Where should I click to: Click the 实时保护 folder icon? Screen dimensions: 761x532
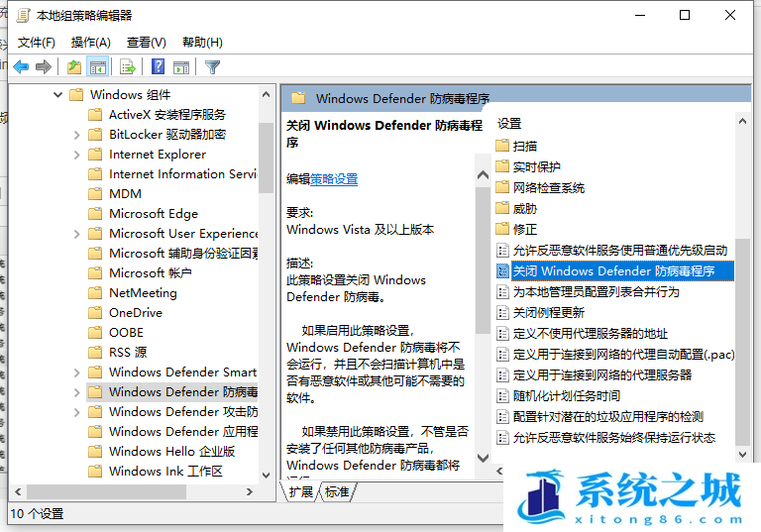point(502,166)
